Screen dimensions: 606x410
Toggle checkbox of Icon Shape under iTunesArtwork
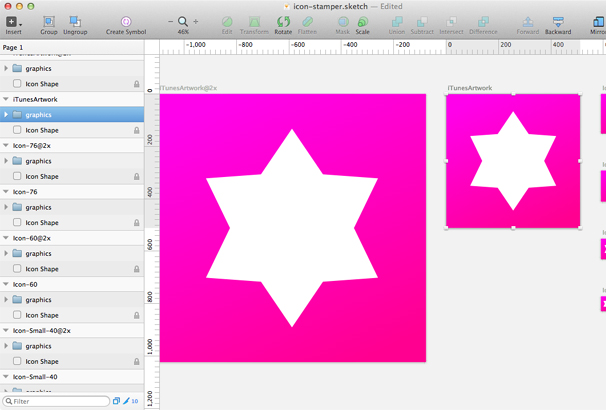tap(17, 130)
